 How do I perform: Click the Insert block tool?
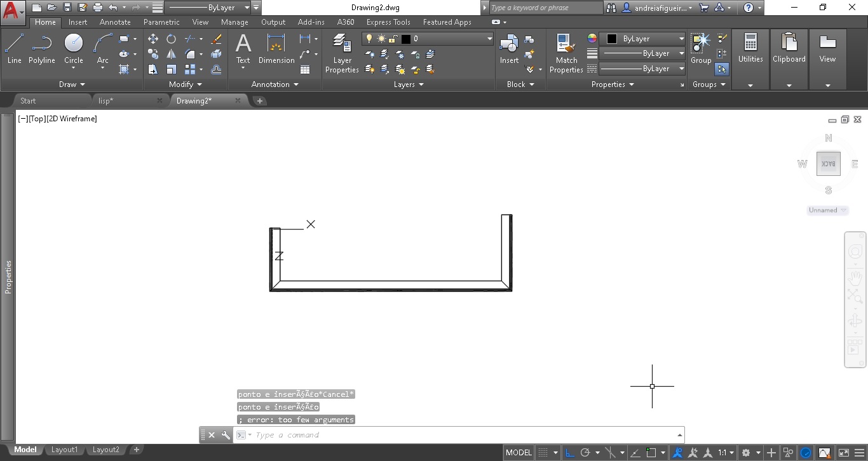(x=509, y=49)
